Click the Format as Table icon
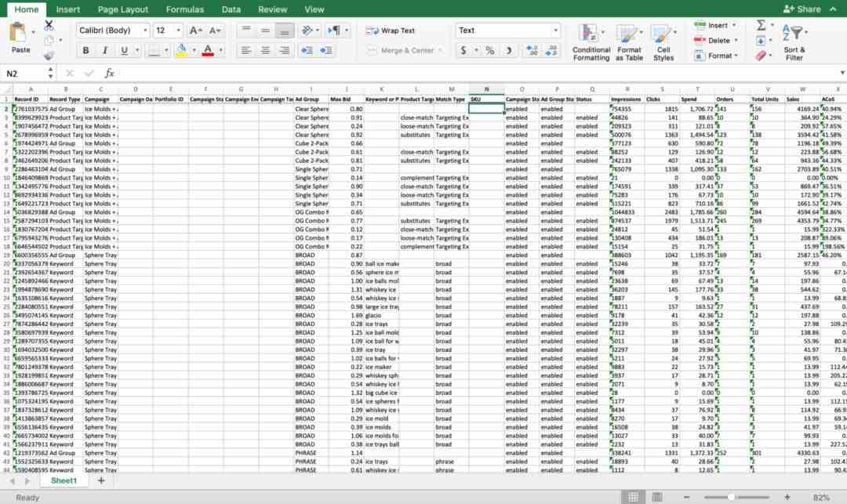847x504 pixels. [629, 42]
